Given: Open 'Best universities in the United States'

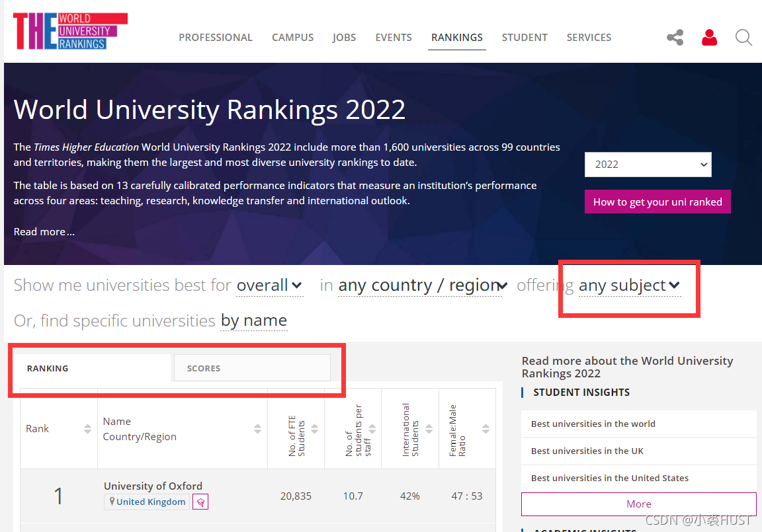Looking at the screenshot, I should (638, 478).
